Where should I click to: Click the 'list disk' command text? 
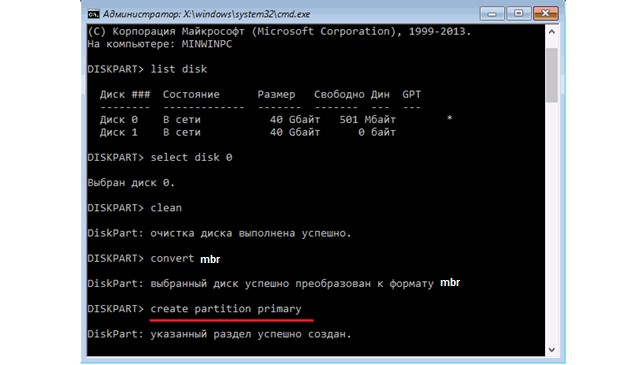coord(179,69)
